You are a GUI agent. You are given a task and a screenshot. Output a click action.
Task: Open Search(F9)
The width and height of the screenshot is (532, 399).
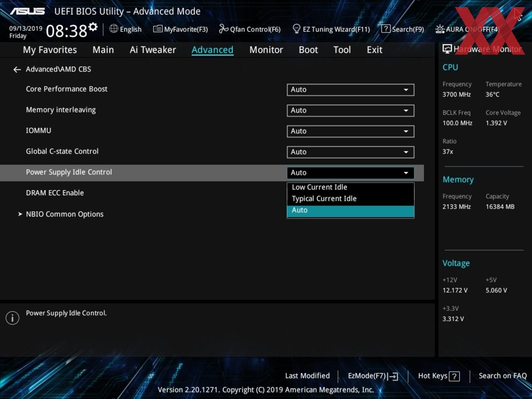coord(403,29)
